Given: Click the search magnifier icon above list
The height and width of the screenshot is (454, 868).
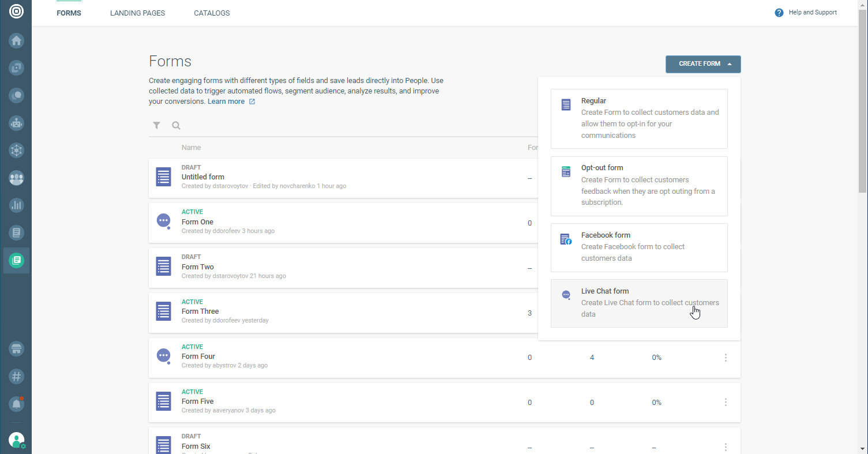Looking at the screenshot, I should pos(176,125).
